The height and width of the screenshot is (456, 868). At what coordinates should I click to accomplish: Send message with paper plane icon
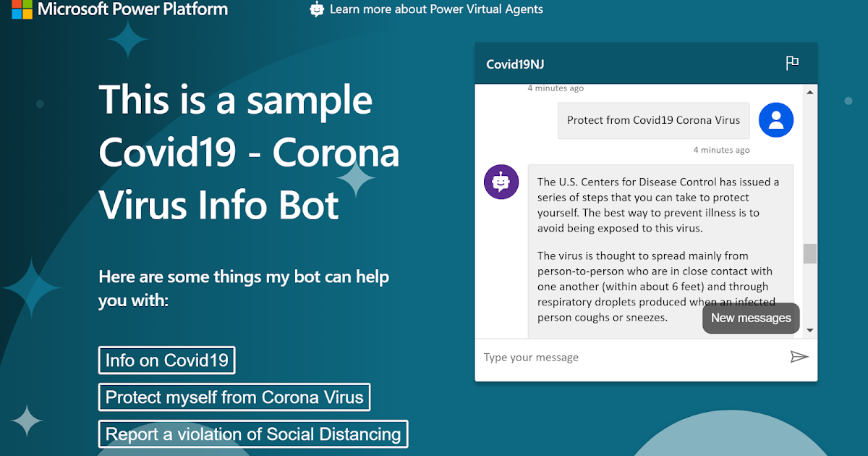click(x=799, y=357)
